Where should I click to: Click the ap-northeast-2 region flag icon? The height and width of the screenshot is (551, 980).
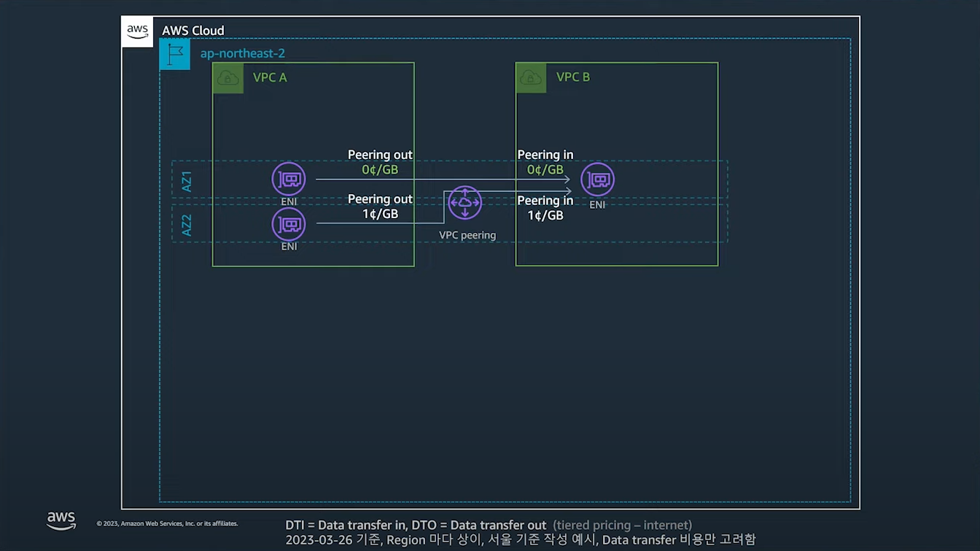point(175,55)
